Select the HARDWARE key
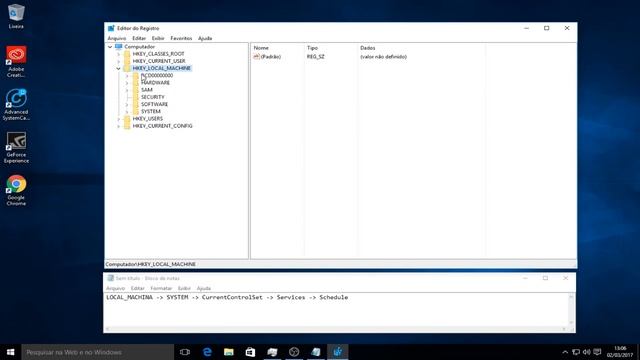Image resolution: width=640 pixels, height=360 pixels. pos(155,83)
